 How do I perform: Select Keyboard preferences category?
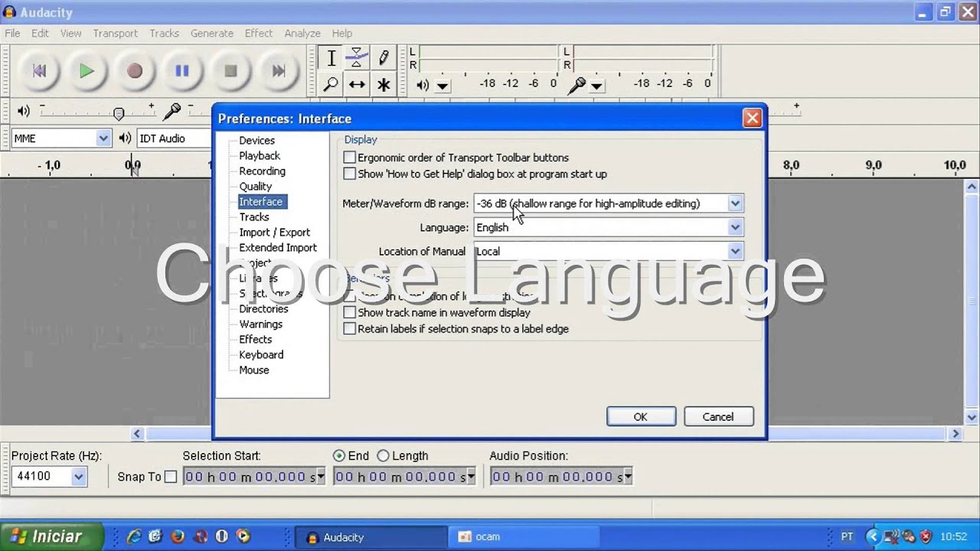261,354
